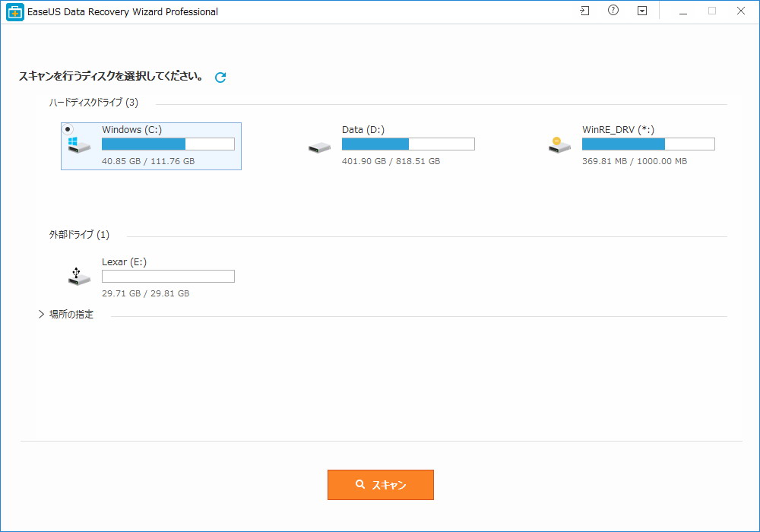This screenshot has height=532, width=760.
Task: Click the refresh disk list icon
Action: (220, 78)
